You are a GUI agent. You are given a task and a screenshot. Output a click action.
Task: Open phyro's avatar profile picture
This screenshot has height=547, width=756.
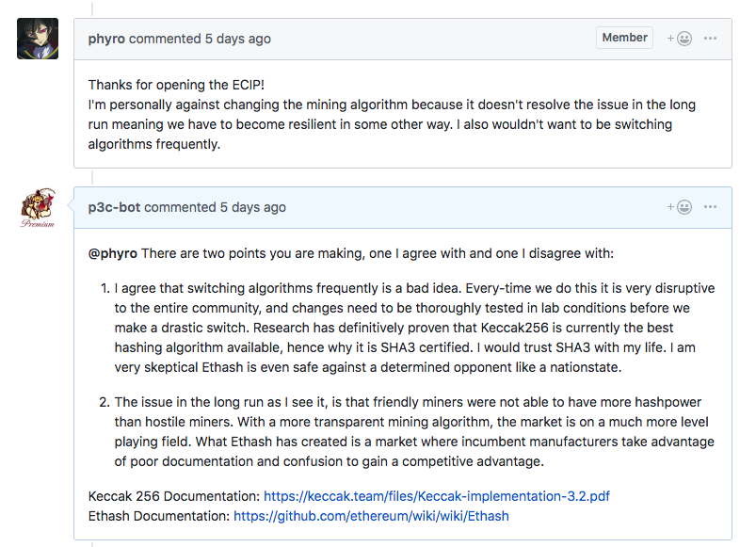tap(38, 39)
